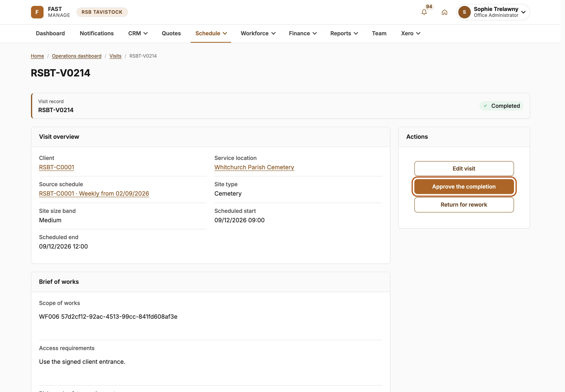
Task: Open the Quotes nav item
Action: click(x=171, y=33)
